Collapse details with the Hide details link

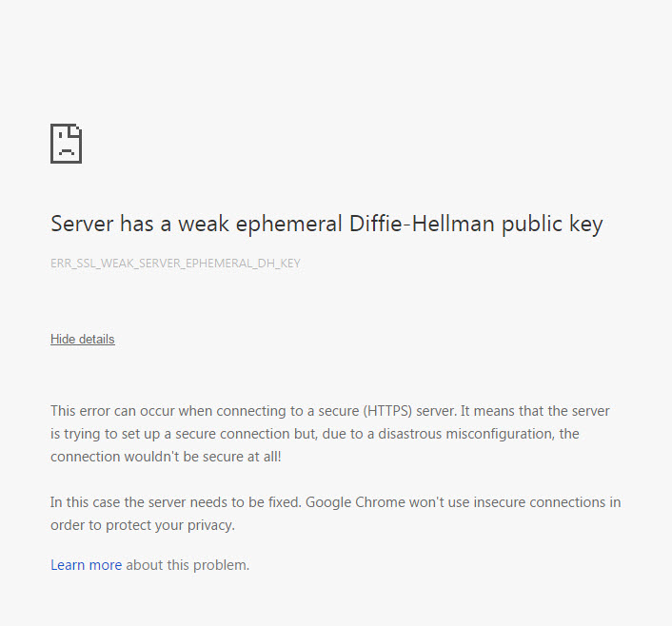[83, 340]
